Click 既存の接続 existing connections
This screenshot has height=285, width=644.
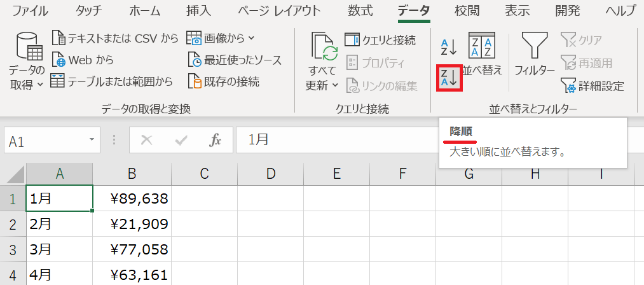(x=223, y=81)
